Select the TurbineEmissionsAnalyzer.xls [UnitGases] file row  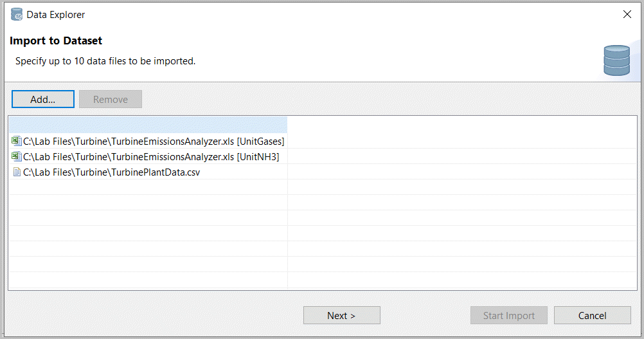pyautogui.click(x=154, y=141)
